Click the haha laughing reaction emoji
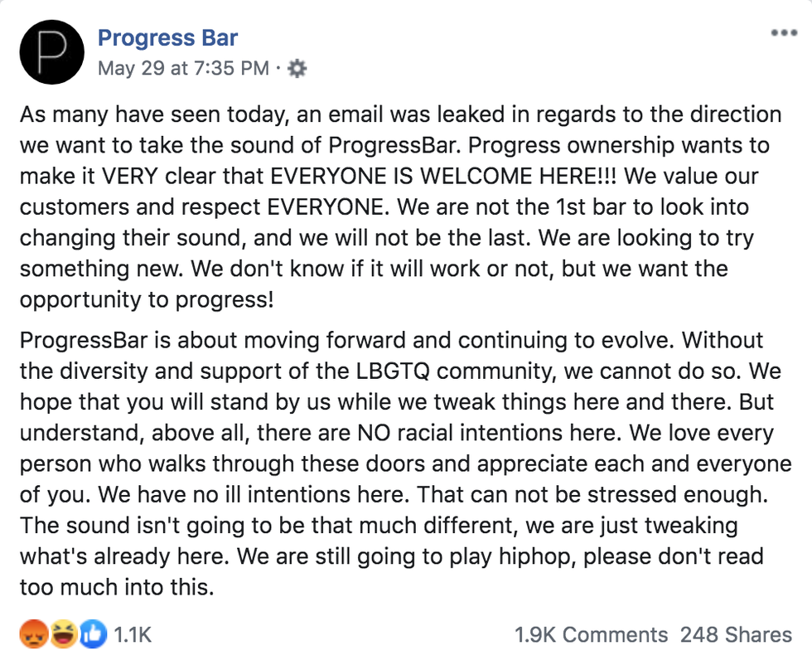The height and width of the screenshot is (665, 812). click(x=61, y=635)
